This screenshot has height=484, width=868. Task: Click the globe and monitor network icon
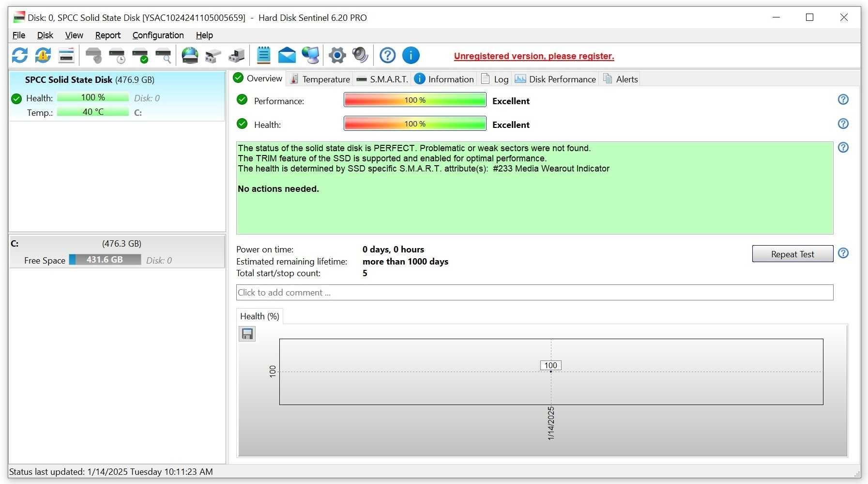coord(310,55)
